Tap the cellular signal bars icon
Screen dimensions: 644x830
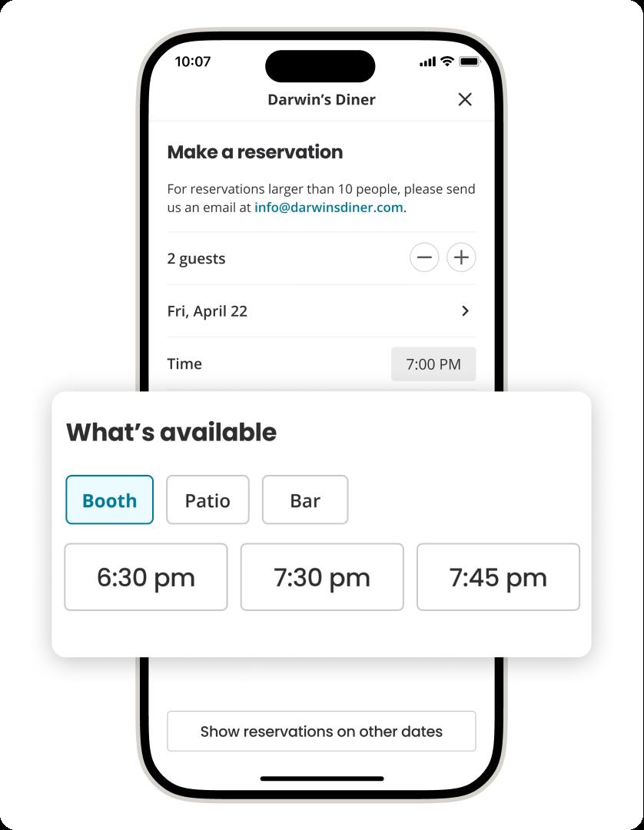pos(427,62)
